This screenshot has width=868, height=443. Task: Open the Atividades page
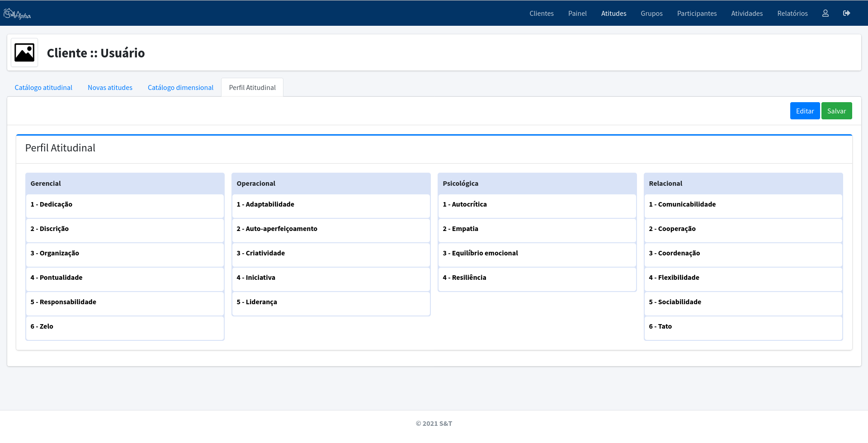(747, 14)
